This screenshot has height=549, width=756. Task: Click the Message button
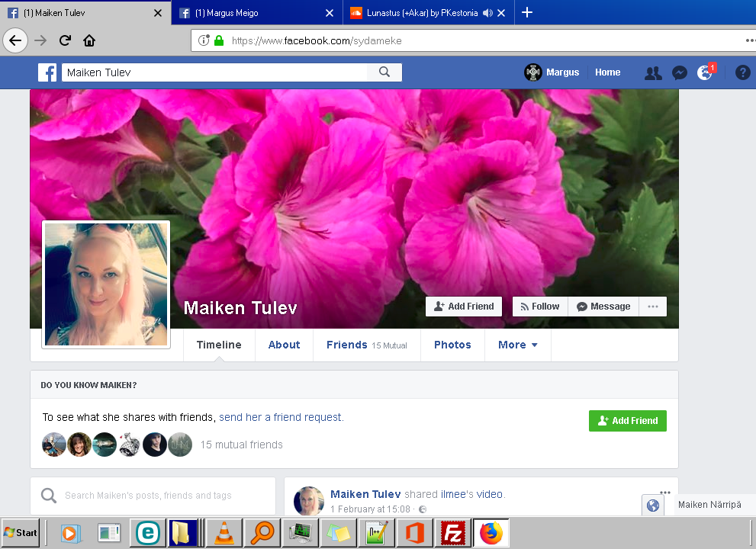pos(603,307)
